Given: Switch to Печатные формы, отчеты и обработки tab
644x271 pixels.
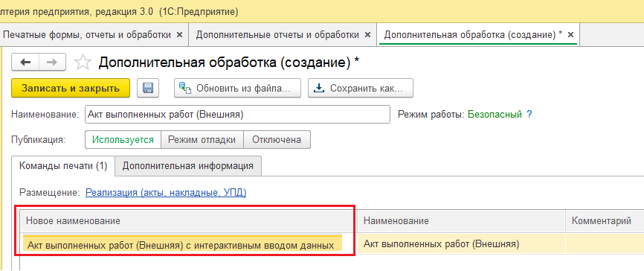Looking at the screenshot, I should pos(87,35).
